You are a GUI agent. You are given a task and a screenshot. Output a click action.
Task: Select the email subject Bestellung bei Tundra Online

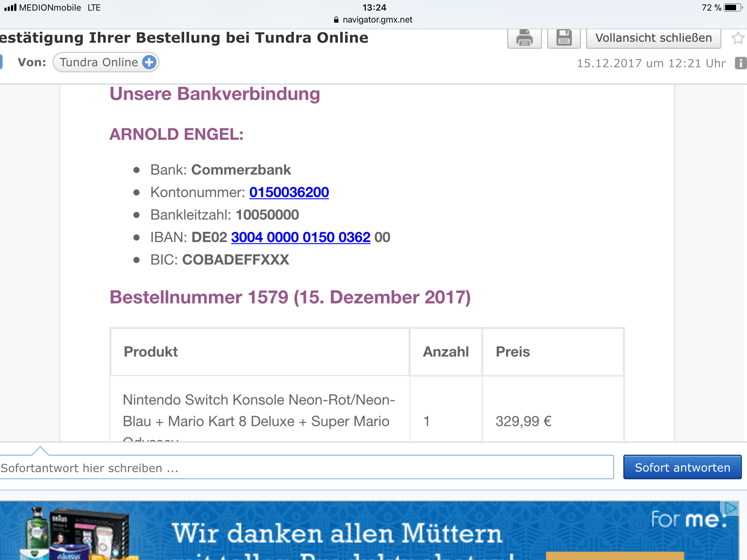(252, 38)
